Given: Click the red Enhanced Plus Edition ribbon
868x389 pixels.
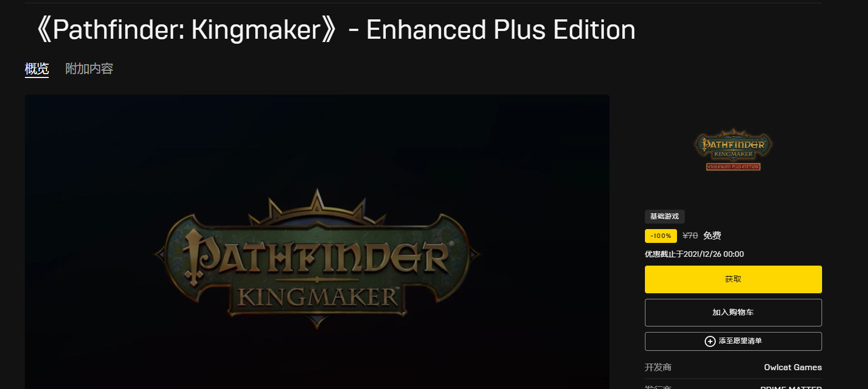Looking at the screenshot, I should pyautogui.click(x=733, y=167).
